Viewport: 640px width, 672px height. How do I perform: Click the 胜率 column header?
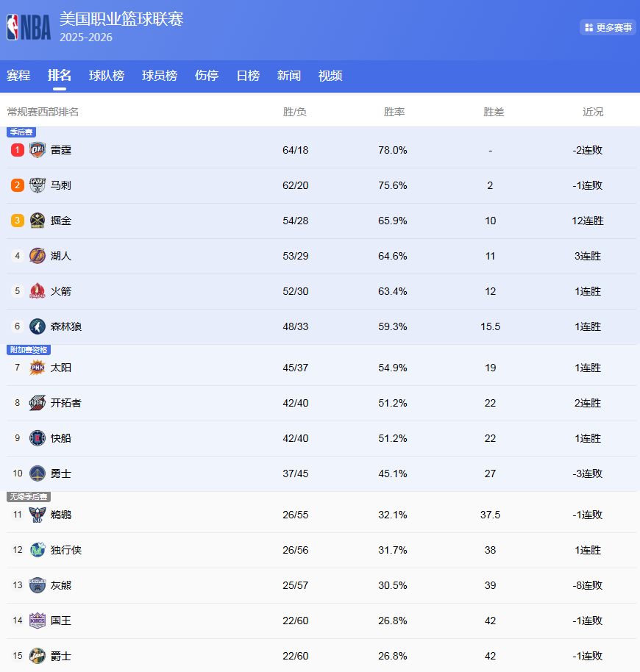[394, 112]
